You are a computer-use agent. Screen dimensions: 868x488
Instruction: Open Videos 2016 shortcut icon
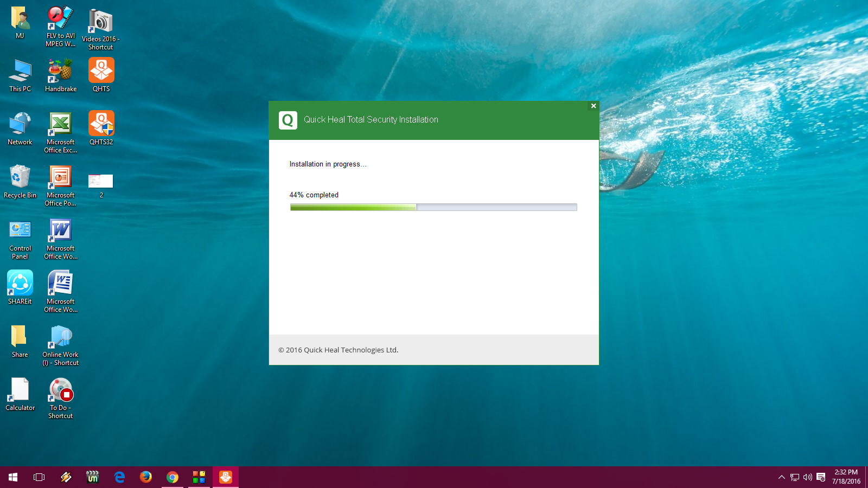(x=101, y=21)
